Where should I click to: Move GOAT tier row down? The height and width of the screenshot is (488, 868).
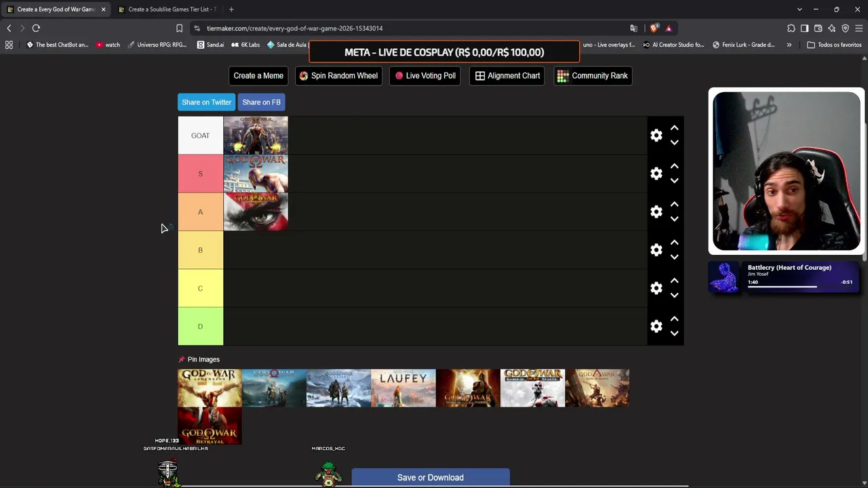tap(674, 142)
